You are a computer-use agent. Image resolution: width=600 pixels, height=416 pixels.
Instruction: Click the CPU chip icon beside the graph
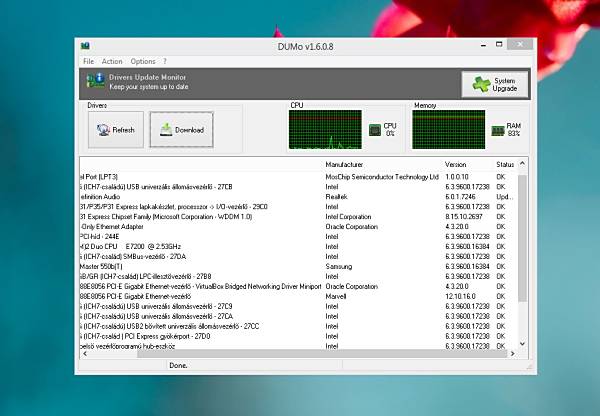pyautogui.click(x=375, y=130)
